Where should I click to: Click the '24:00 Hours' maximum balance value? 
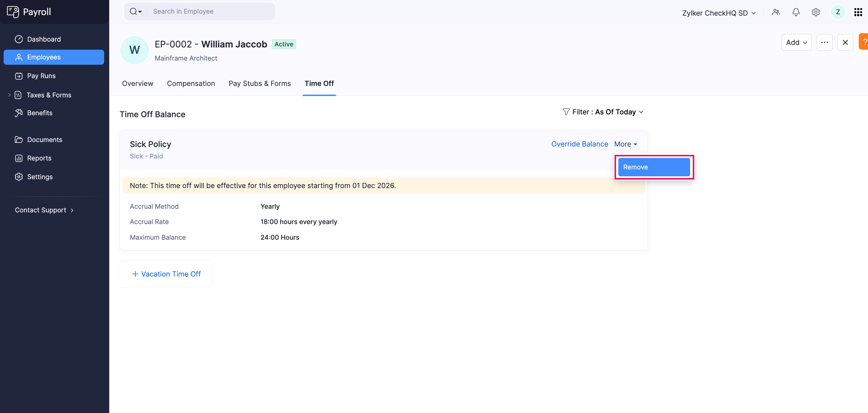[x=280, y=237]
